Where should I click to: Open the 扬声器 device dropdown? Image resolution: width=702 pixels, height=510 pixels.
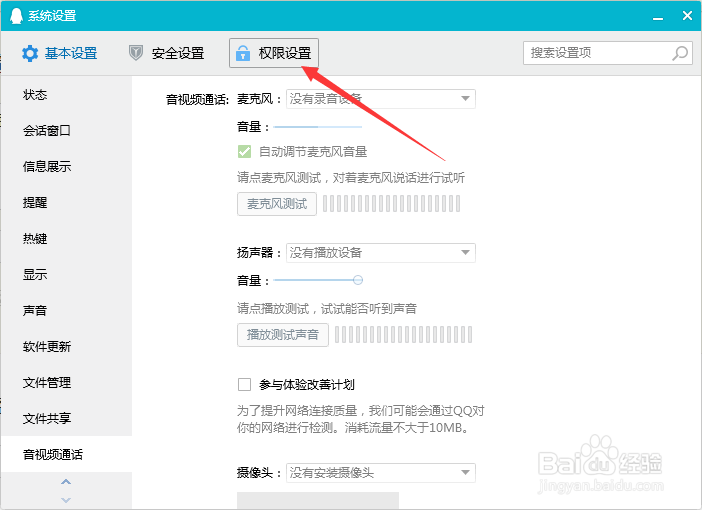(x=381, y=253)
